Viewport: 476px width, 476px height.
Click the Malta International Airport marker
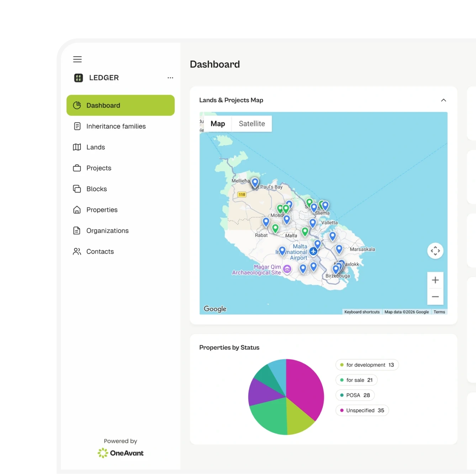[313, 252]
